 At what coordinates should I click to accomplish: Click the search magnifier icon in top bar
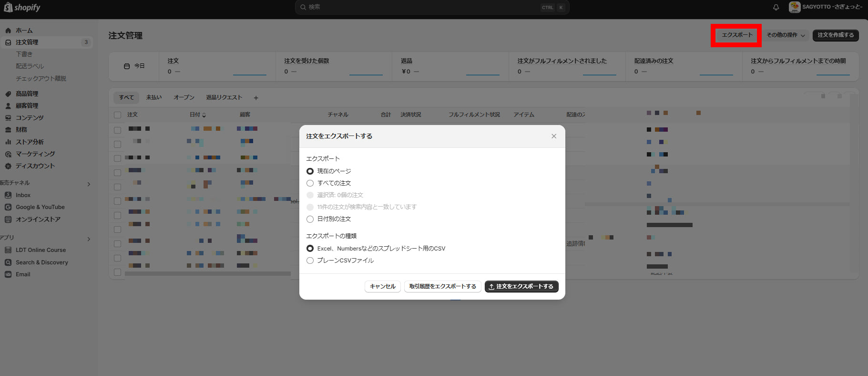point(303,7)
